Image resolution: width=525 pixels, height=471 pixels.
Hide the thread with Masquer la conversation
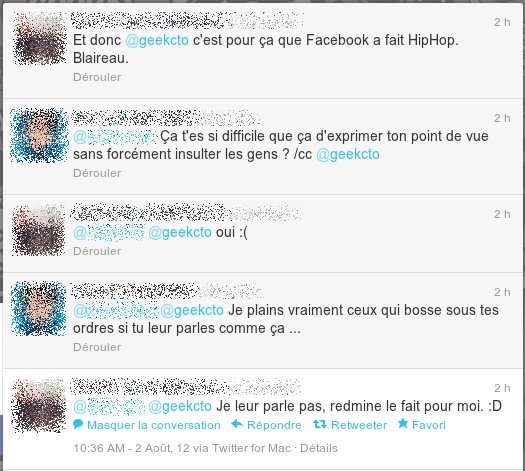tap(154, 425)
